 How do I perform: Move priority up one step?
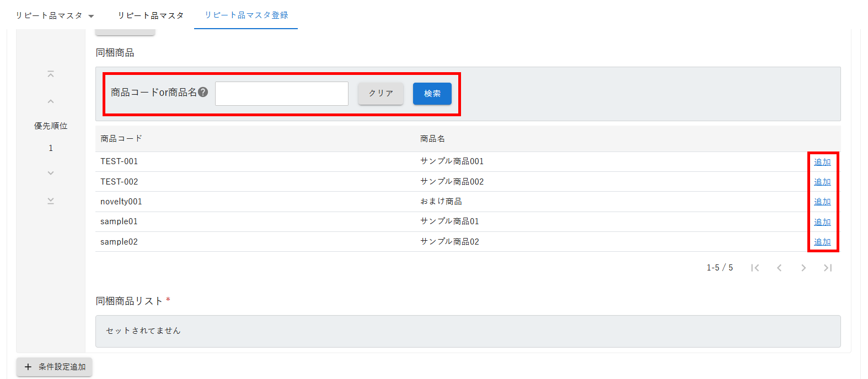tap(51, 101)
